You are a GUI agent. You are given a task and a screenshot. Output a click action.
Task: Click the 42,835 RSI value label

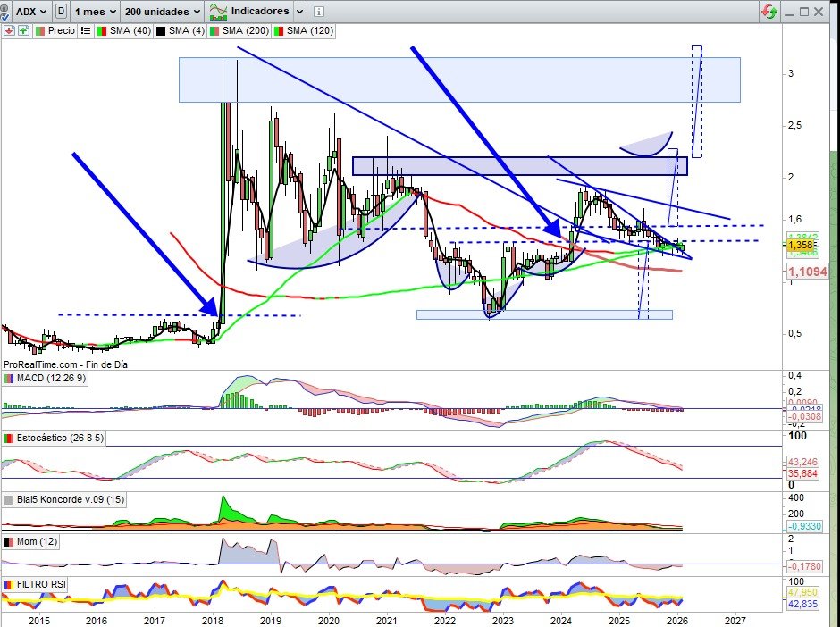[802, 604]
